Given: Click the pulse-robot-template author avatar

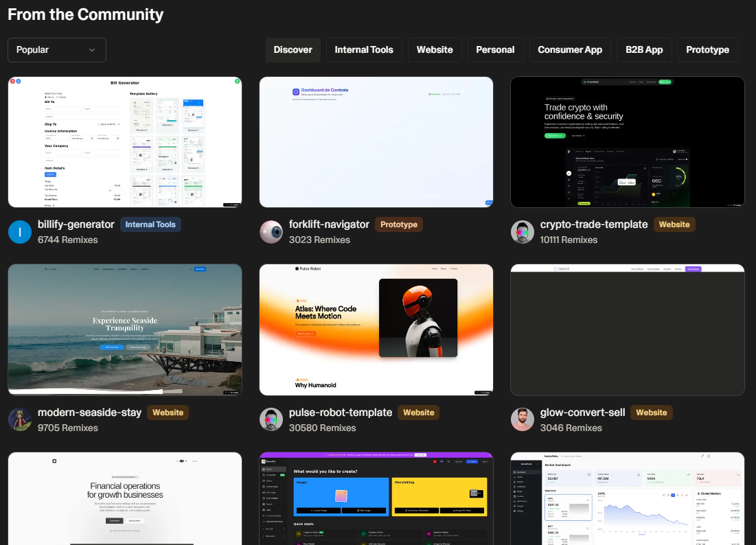Looking at the screenshot, I should point(271,419).
